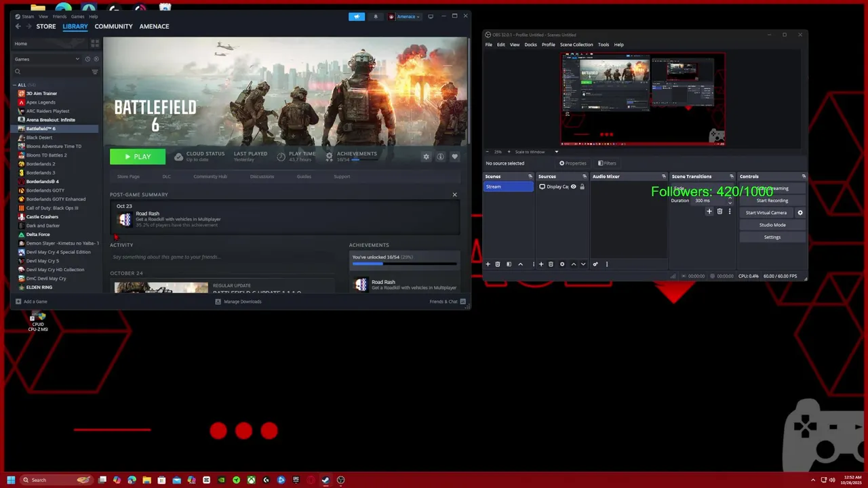Open Windows Start button
The image size is (868, 488).
11,480
